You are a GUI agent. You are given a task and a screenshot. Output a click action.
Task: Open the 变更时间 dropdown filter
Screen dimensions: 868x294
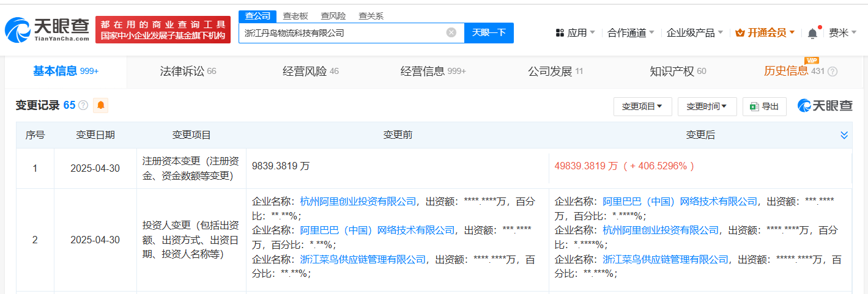(x=707, y=106)
